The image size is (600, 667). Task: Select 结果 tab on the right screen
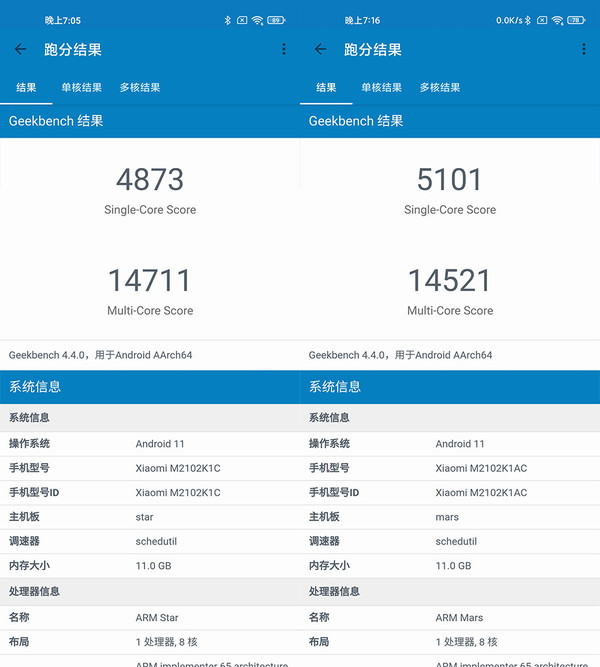pos(326,88)
